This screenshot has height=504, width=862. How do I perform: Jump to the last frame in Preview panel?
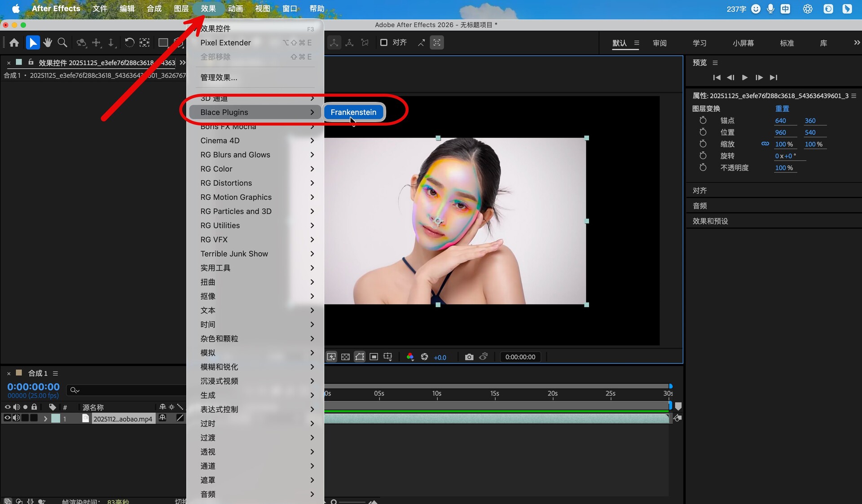coord(773,77)
